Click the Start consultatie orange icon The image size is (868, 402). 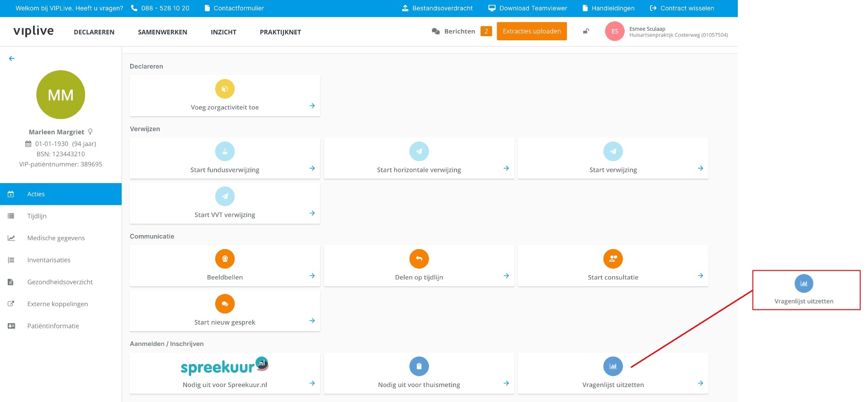click(613, 259)
